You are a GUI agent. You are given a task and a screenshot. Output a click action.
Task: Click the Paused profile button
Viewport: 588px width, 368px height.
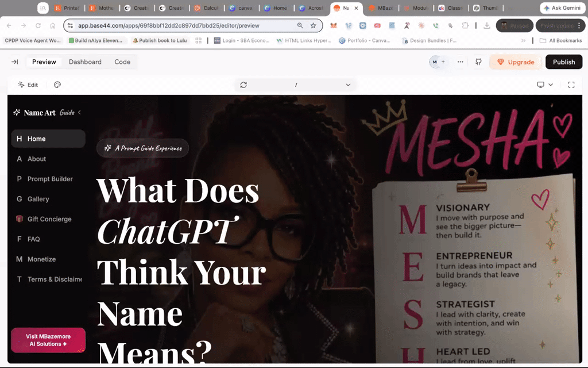coord(514,25)
